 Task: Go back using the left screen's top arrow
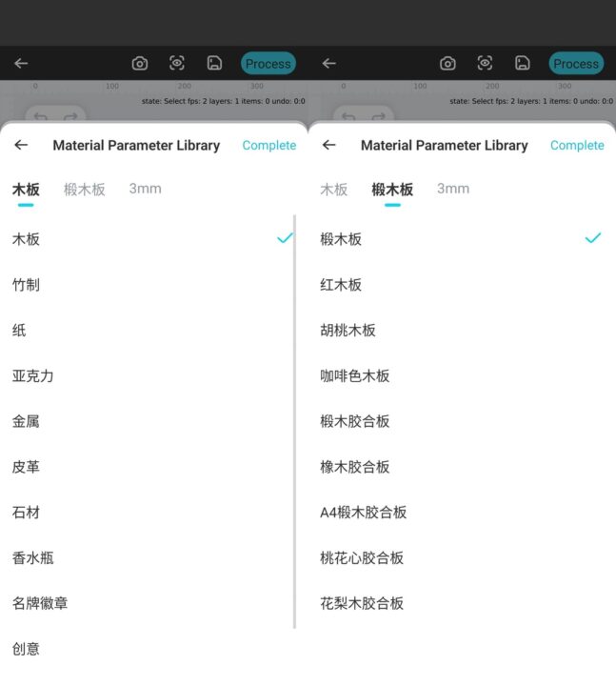click(21, 64)
